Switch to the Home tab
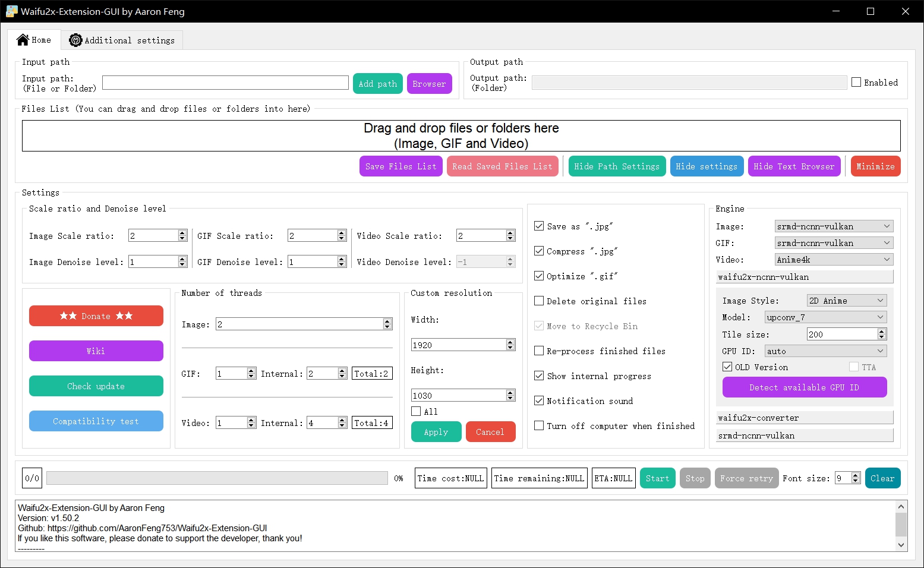Screen dimensions: 924x568 click(x=34, y=40)
